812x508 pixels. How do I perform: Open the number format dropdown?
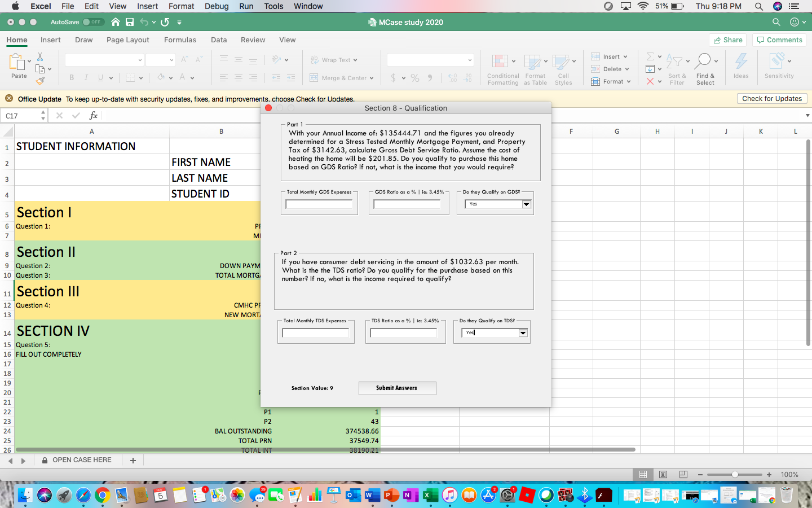470,60
